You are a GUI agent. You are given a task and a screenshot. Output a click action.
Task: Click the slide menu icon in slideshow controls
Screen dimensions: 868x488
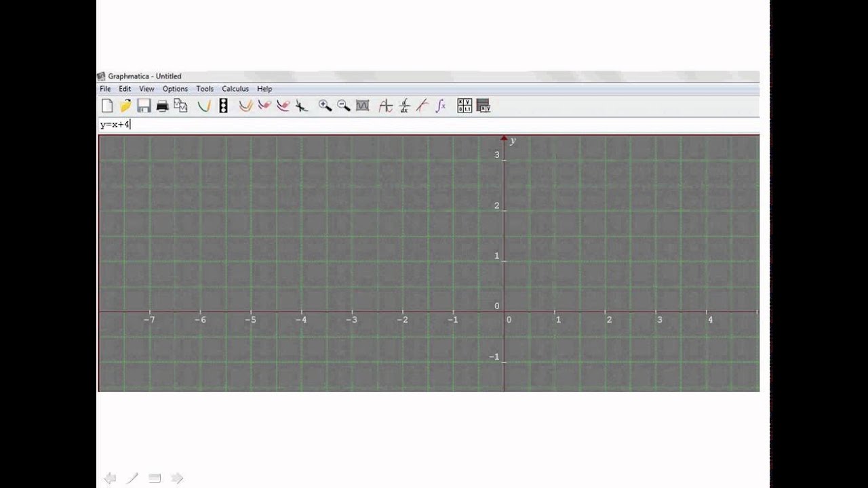[155, 479]
